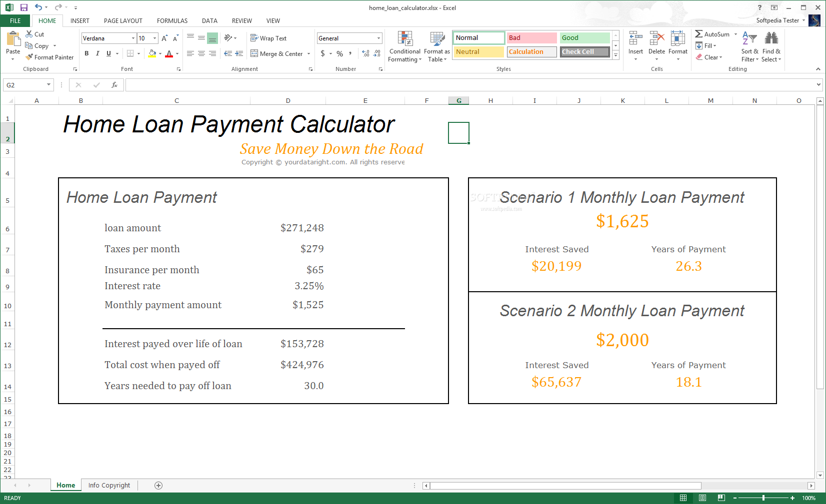Click the Save icon in quick access toolbar
This screenshot has height=504, width=826.
(x=24, y=7)
